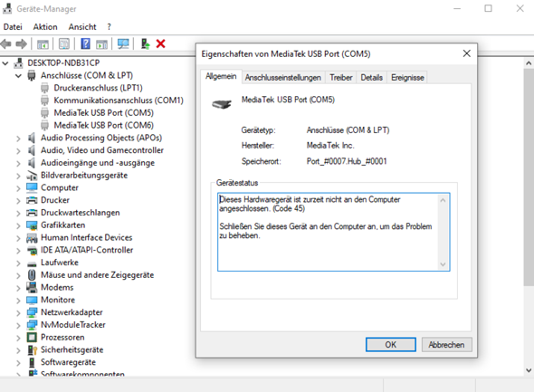Expand the Computer category
Screen dimensions: 534x392
coord(18,188)
